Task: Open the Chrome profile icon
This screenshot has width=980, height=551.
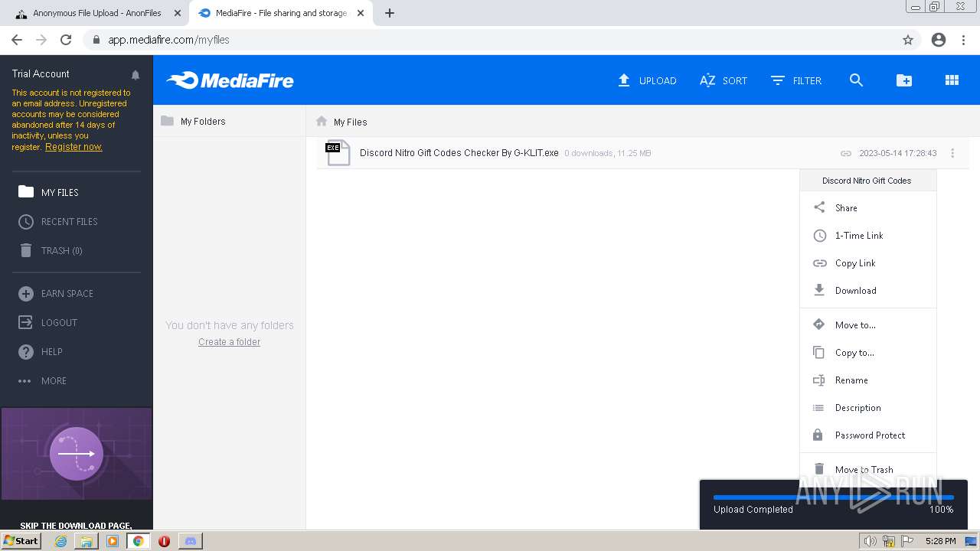Action: pyautogui.click(x=939, y=40)
